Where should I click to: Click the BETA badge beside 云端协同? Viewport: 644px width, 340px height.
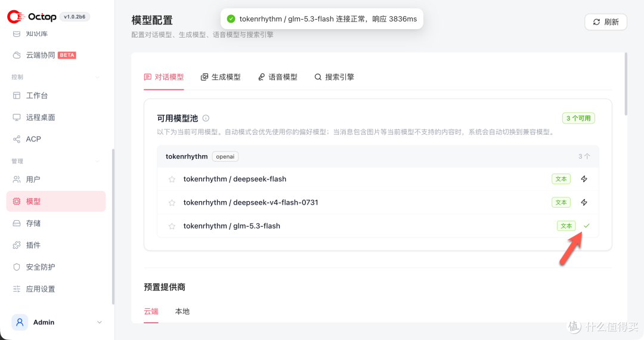(67, 55)
